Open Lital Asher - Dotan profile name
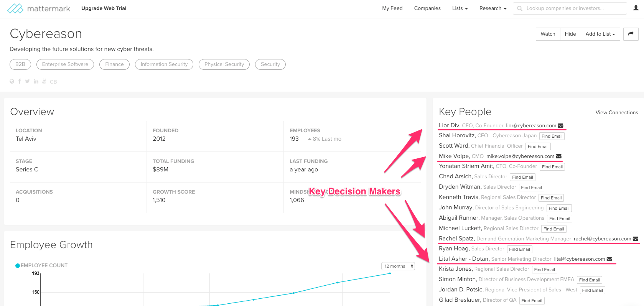The height and width of the screenshot is (306, 644). (464, 259)
